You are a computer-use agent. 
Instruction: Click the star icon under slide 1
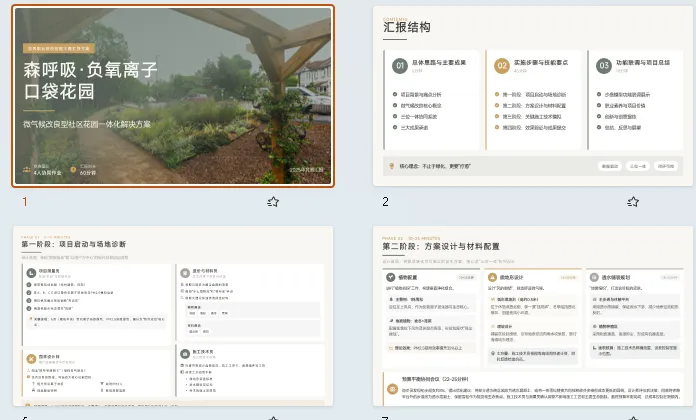pyautogui.click(x=273, y=202)
